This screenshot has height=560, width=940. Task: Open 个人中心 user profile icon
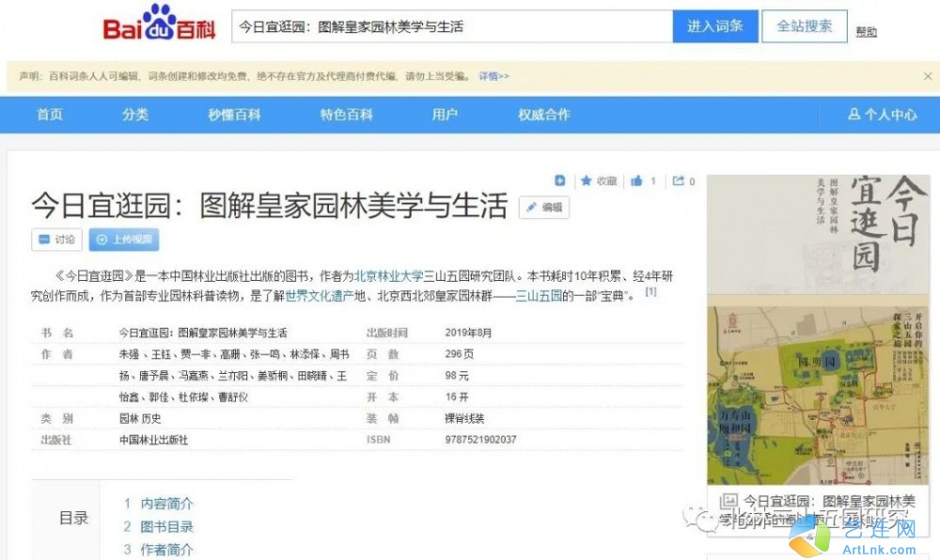coord(854,114)
